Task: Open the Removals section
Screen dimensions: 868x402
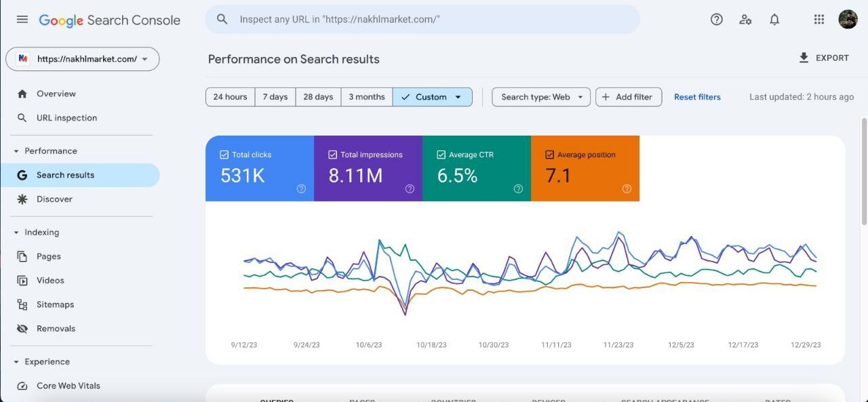Action: [x=56, y=329]
